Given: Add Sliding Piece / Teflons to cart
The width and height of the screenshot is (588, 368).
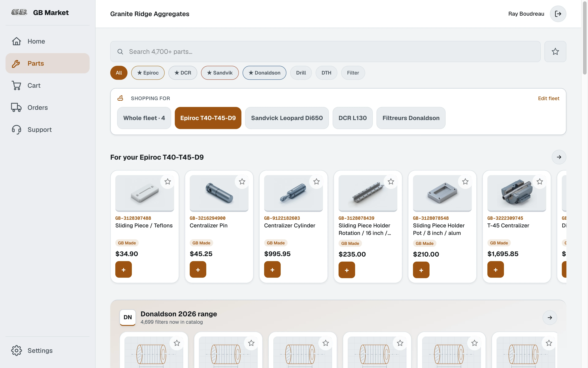Looking at the screenshot, I should pos(123,269).
